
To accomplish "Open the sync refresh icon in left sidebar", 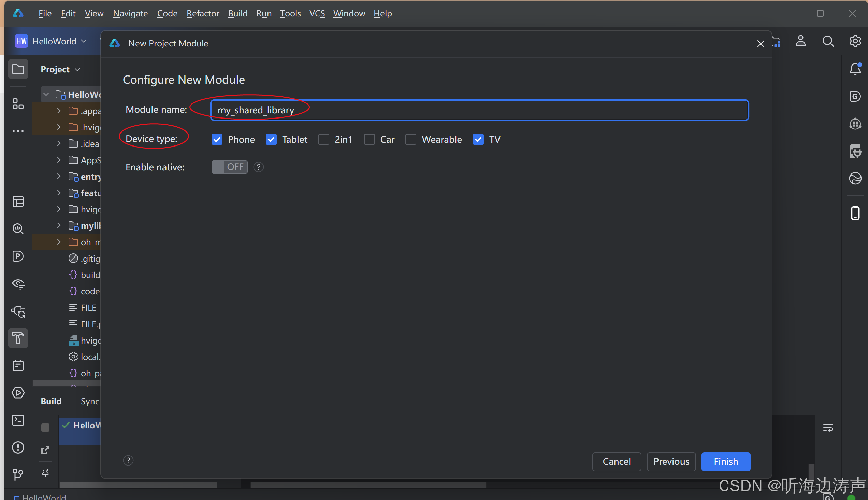I will [18, 311].
